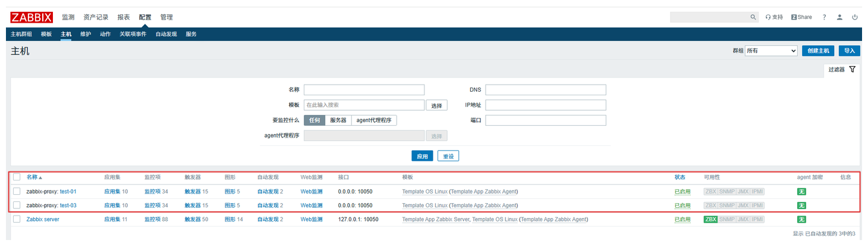Tick the select-all hosts checkbox
868x246 pixels.
(x=17, y=177)
